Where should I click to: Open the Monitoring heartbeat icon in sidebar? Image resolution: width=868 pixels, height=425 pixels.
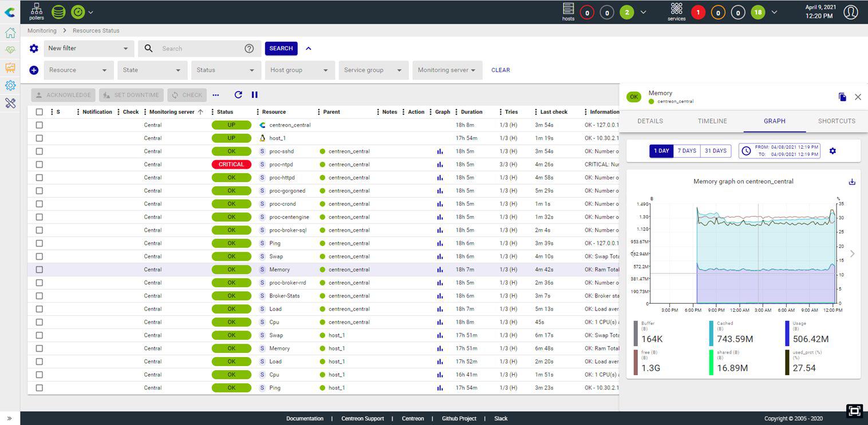[x=10, y=50]
